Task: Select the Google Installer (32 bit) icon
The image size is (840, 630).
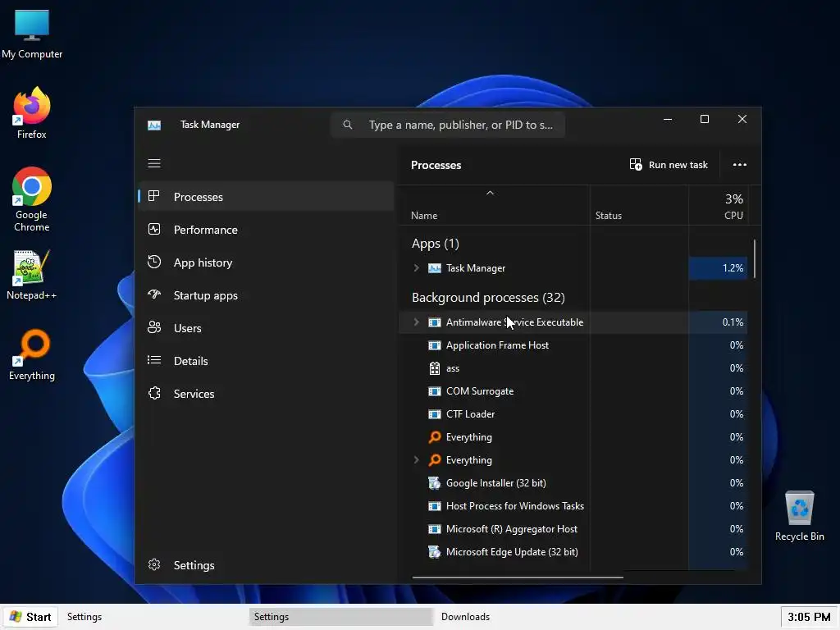Action: pyautogui.click(x=435, y=482)
